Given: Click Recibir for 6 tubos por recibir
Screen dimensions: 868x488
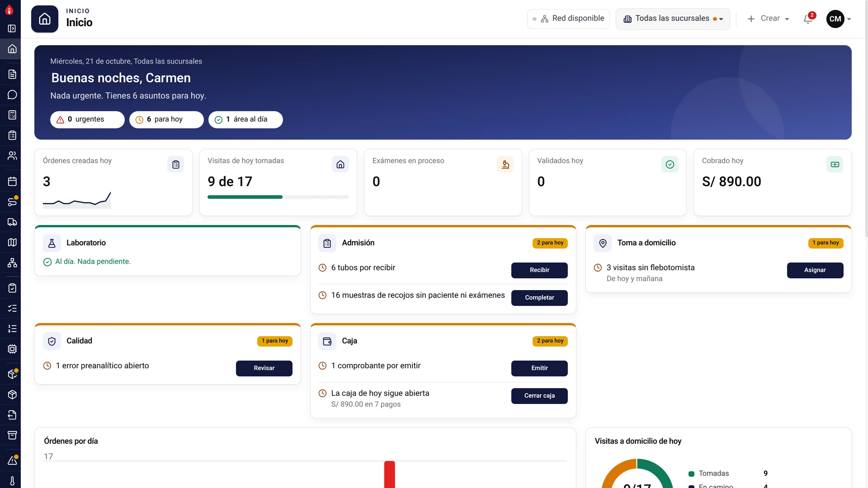Looking at the screenshot, I should (x=539, y=270).
